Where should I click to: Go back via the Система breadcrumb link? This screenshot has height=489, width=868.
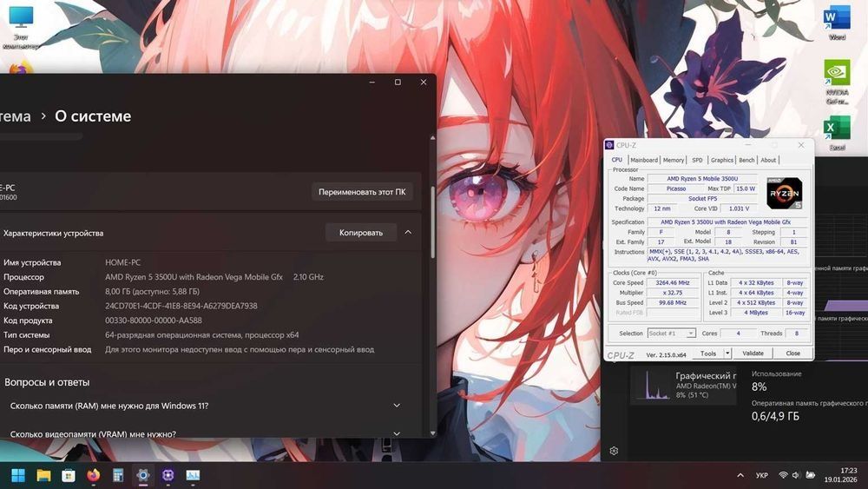16,116
